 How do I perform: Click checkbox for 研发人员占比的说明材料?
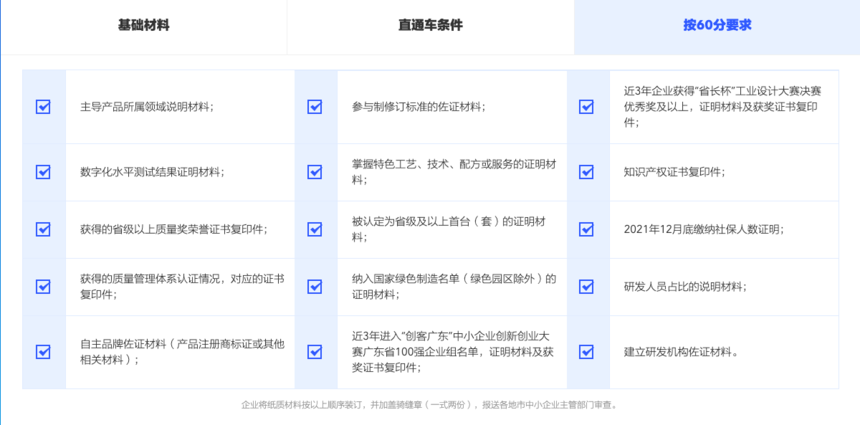click(587, 287)
